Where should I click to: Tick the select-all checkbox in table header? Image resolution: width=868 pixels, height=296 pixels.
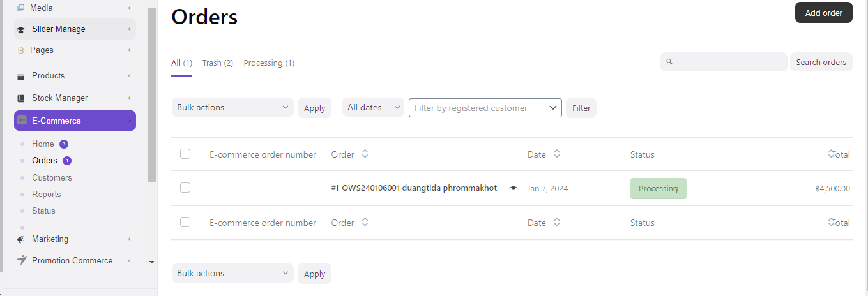185,154
